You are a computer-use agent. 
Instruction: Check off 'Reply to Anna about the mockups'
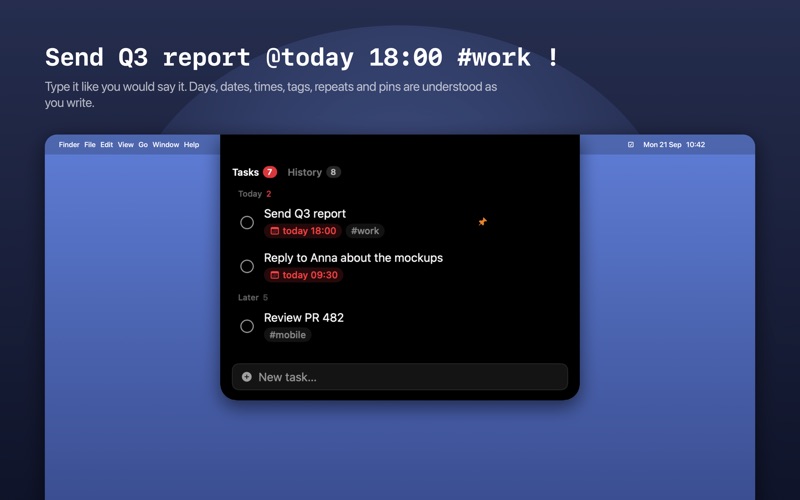pyautogui.click(x=247, y=266)
